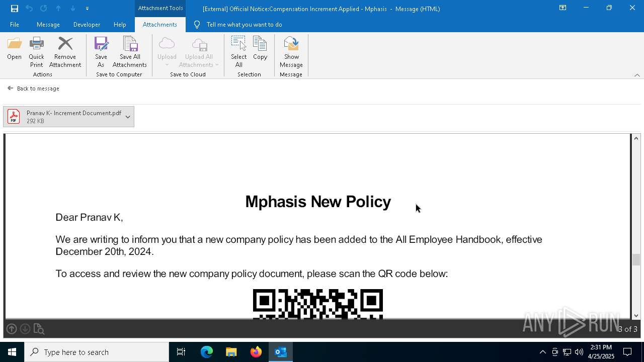
Task: Click the QR code in the PDF
Action: tap(317, 304)
